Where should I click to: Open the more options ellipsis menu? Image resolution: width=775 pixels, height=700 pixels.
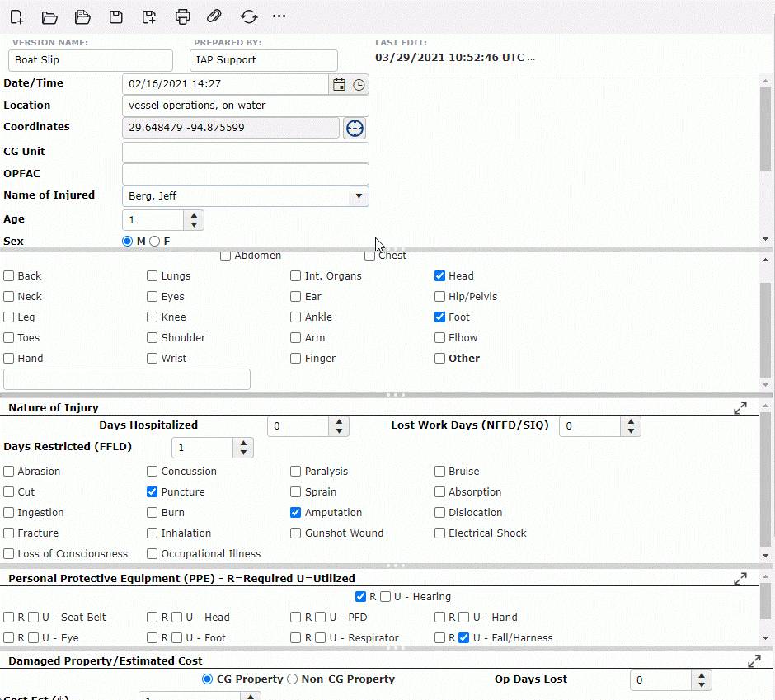pos(279,16)
